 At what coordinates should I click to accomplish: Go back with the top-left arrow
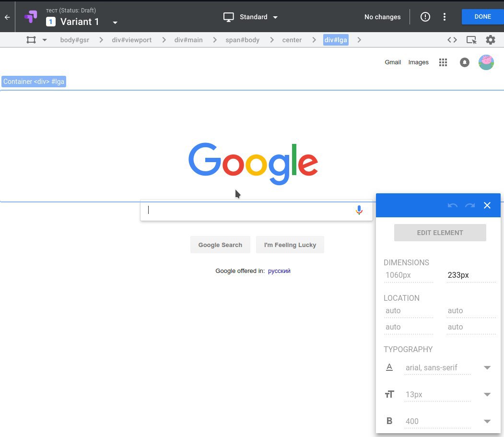pos(7,17)
